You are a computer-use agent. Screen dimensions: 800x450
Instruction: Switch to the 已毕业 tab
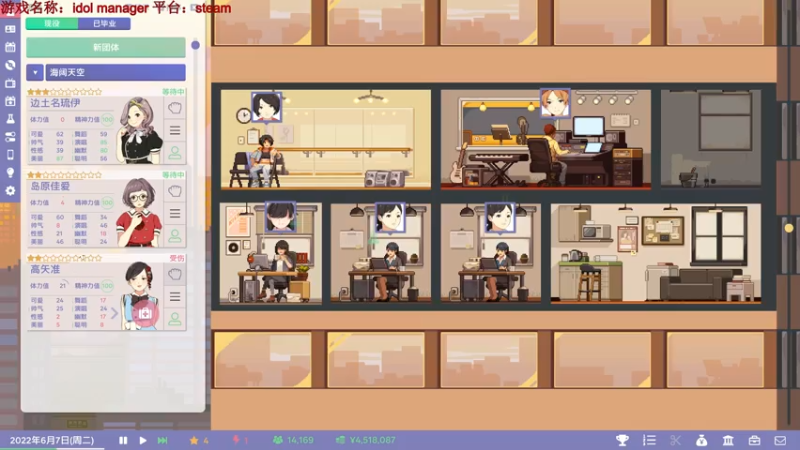click(x=104, y=23)
